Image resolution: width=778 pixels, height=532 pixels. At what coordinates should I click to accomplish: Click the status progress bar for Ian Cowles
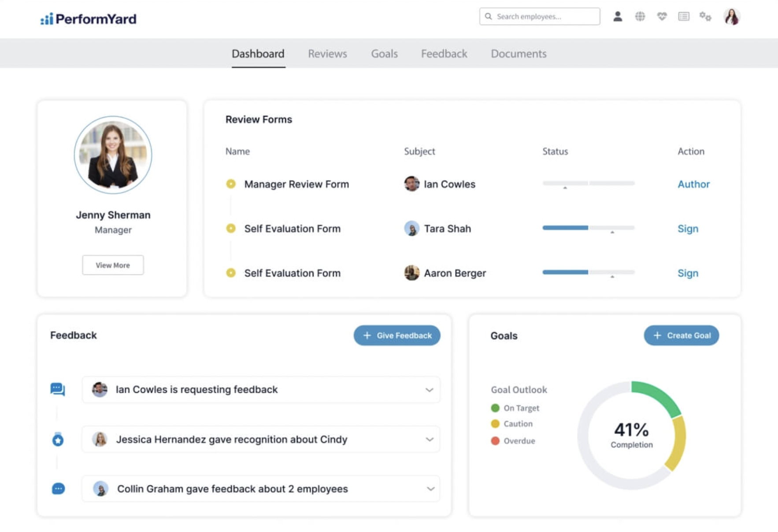click(589, 183)
